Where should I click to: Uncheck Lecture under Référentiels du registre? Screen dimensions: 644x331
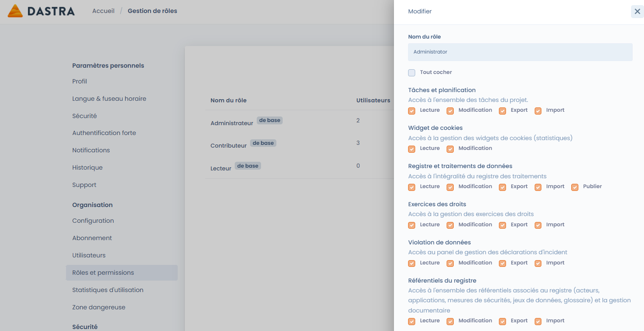coord(412,322)
